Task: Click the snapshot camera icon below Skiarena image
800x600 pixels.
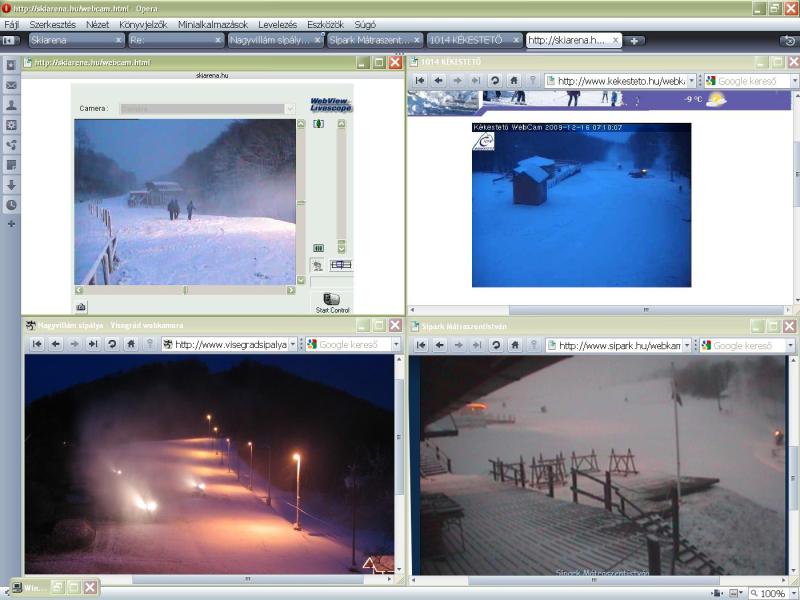Action: (x=81, y=306)
